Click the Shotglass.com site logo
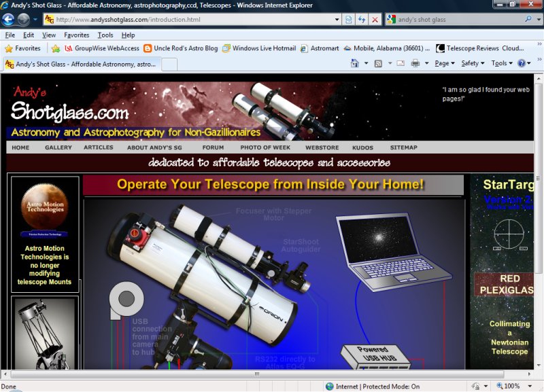 coord(69,112)
